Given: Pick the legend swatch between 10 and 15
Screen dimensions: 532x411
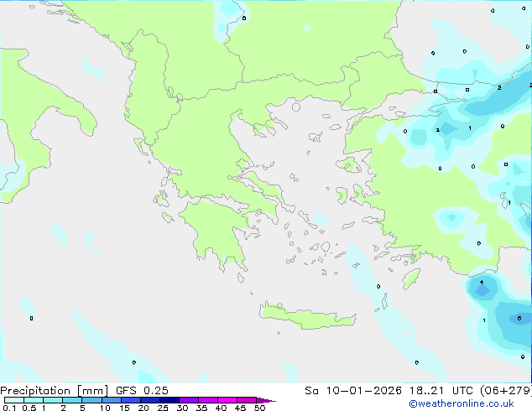Looking at the screenshot, I should [x=111, y=400].
